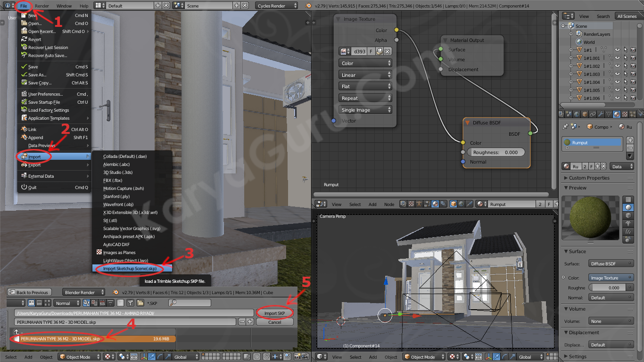This screenshot has height=362, width=644.
Task: Hide object 1#1.001 with eye icon
Action: pyautogui.click(x=617, y=58)
